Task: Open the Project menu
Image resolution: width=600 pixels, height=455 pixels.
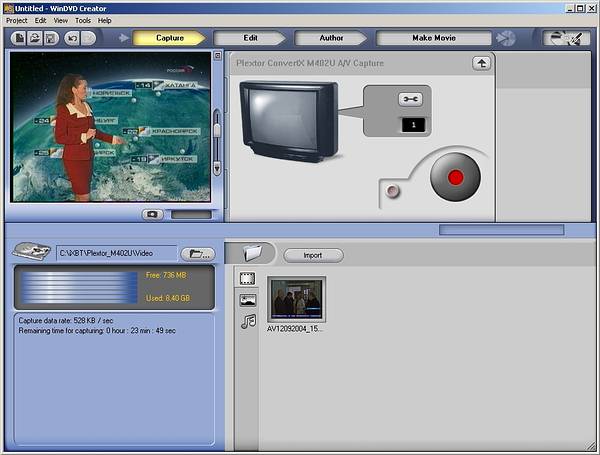Action: point(17,20)
